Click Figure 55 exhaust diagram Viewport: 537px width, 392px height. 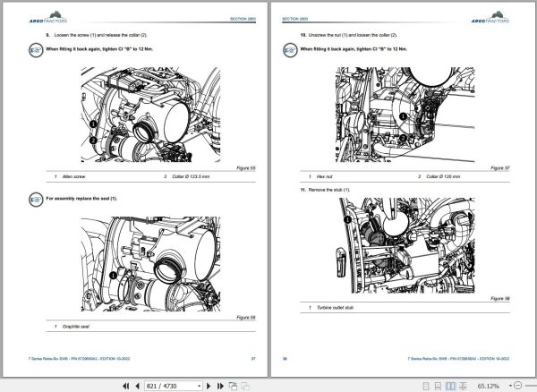[x=150, y=115]
